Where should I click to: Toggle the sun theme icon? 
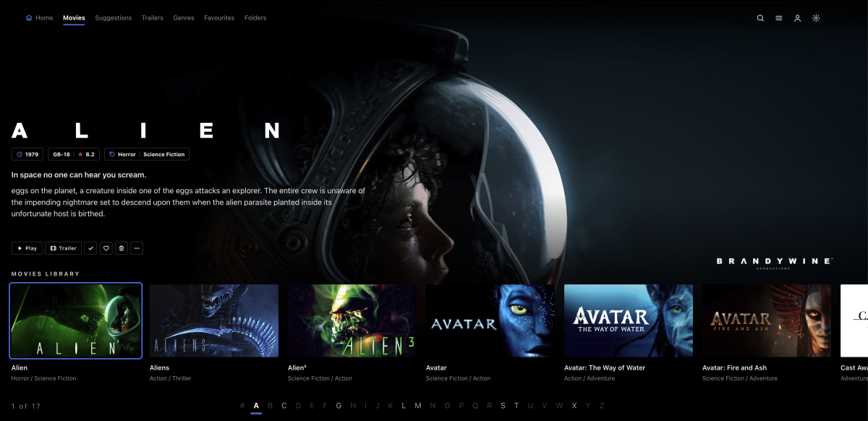816,18
